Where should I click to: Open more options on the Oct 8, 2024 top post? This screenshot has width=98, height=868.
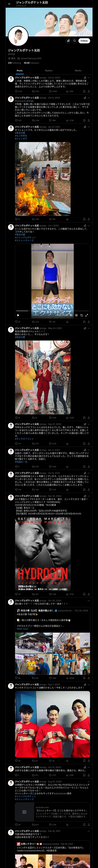89,78
